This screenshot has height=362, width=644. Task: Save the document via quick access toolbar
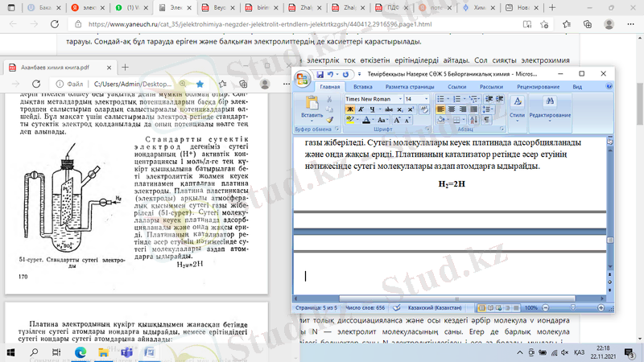(319, 72)
